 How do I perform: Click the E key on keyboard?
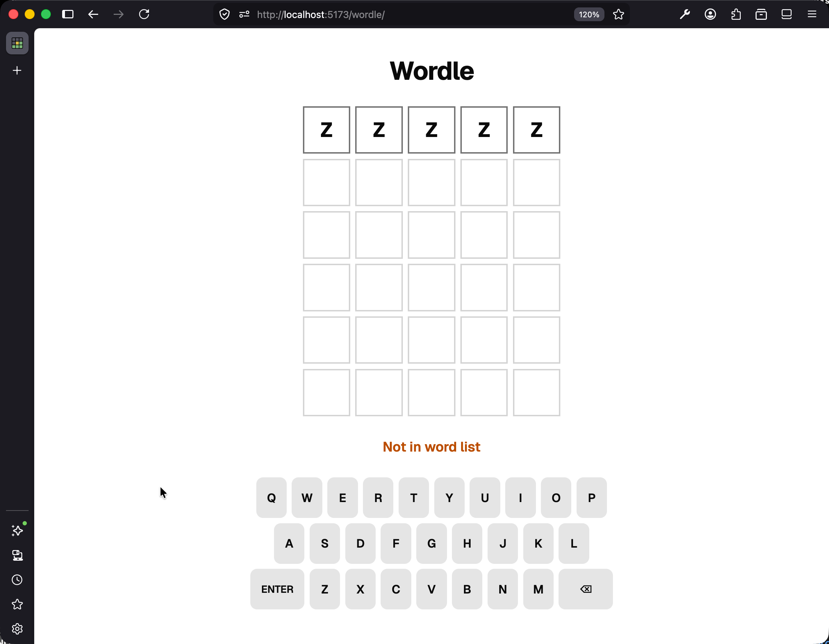342,497
